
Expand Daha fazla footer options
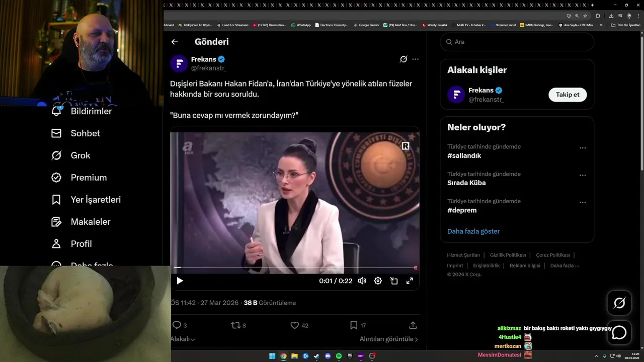point(565,265)
